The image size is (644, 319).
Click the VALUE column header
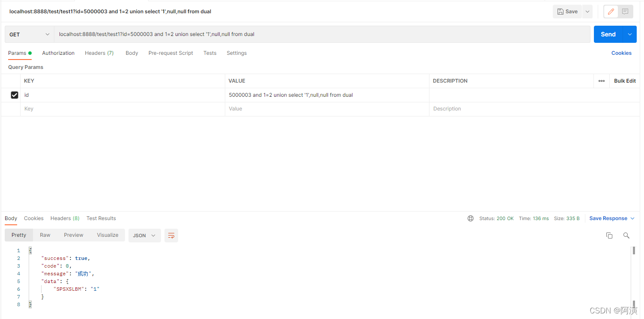point(237,81)
